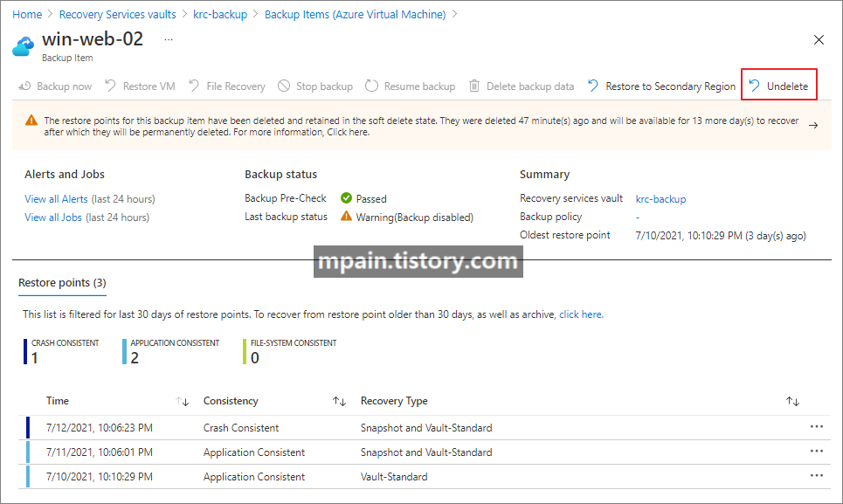
Task: Open Backup Items (Azure Virtual Machine) breadcrumb
Action: point(355,15)
